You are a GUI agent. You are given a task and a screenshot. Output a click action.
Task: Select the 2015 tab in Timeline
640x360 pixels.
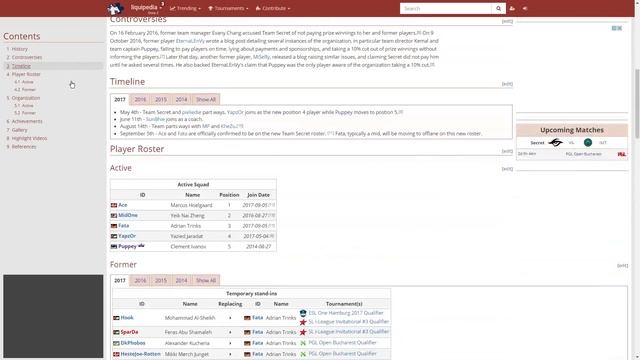point(161,100)
